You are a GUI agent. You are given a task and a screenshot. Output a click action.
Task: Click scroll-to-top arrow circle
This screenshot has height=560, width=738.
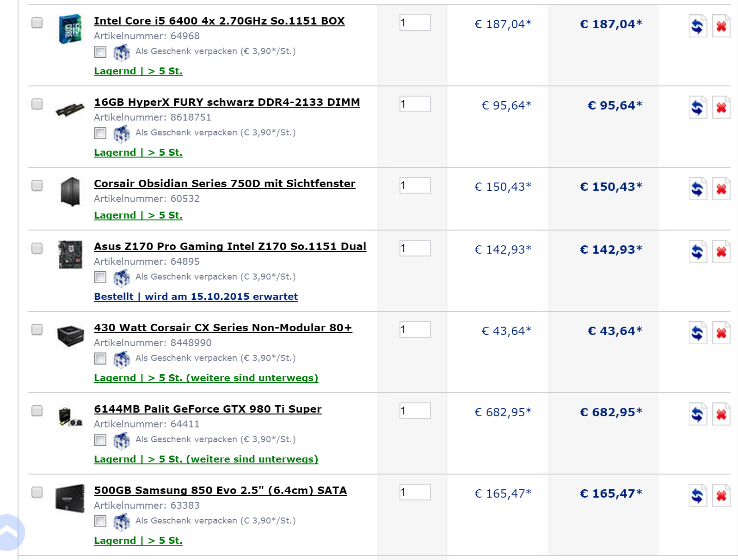[10, 532]
